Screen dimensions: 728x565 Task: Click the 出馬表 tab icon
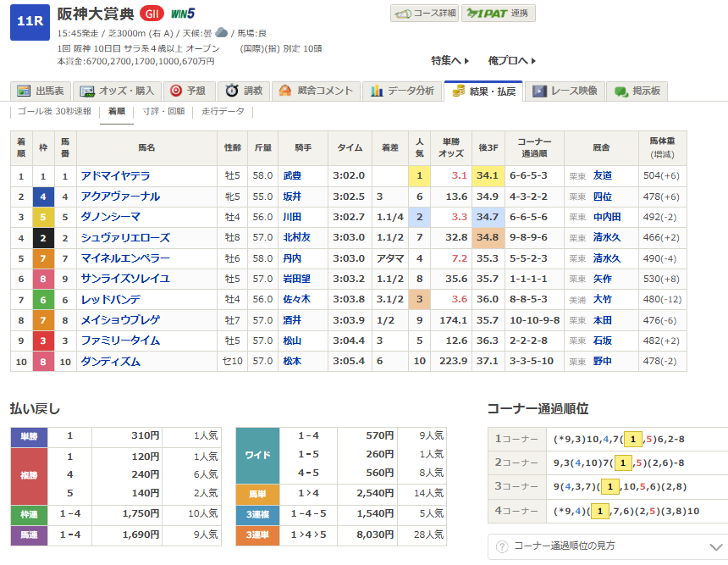coord(25,91)
